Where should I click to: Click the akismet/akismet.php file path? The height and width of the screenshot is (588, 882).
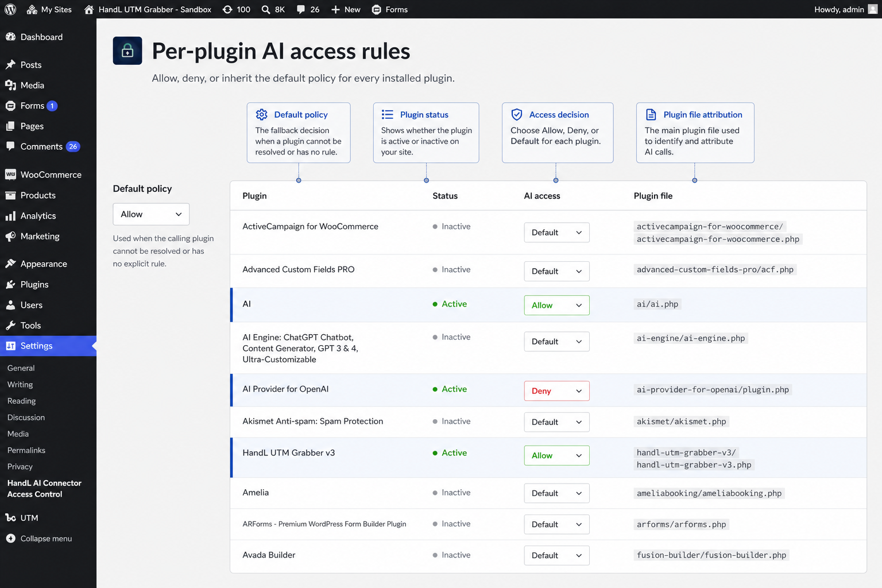pyautogui.click(x=681, y=421)
